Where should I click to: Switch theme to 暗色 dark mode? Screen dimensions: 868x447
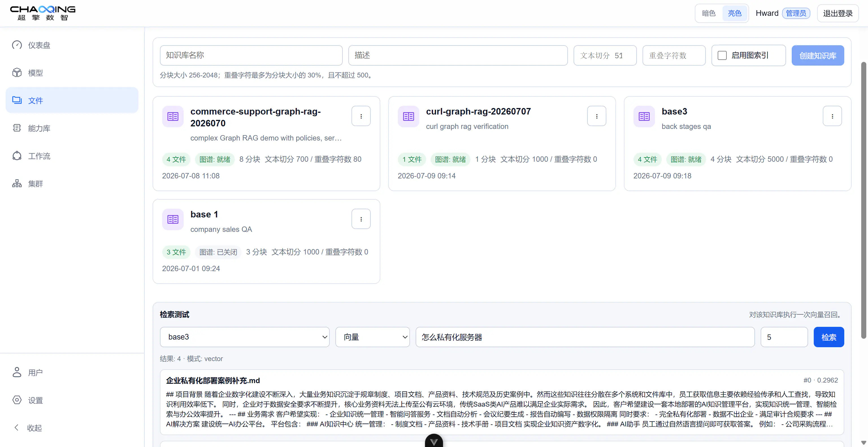click(x=709, y=13)
